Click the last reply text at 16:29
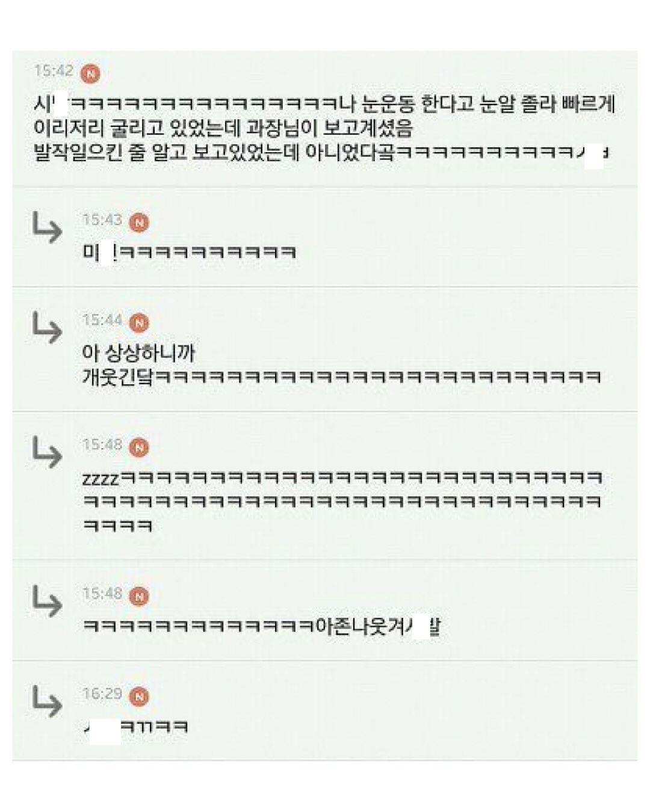This screenshot has width=650, height=812. (135, 727)
